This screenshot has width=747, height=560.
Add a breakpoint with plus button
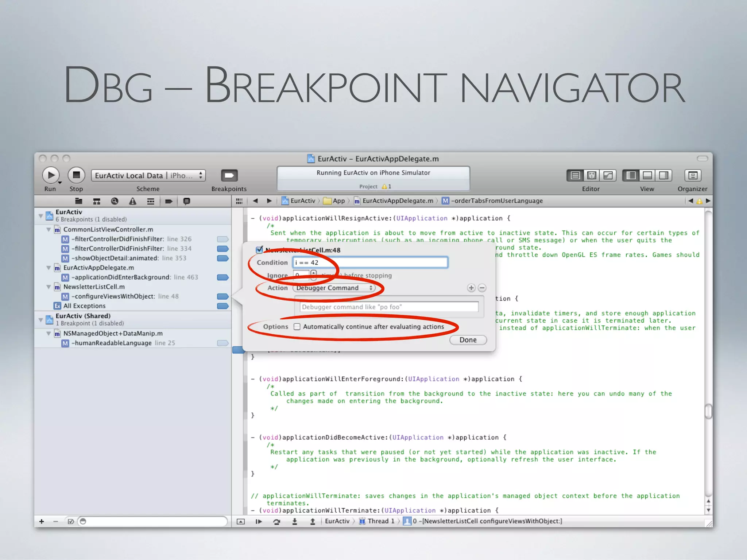click(x=42, y=522)
